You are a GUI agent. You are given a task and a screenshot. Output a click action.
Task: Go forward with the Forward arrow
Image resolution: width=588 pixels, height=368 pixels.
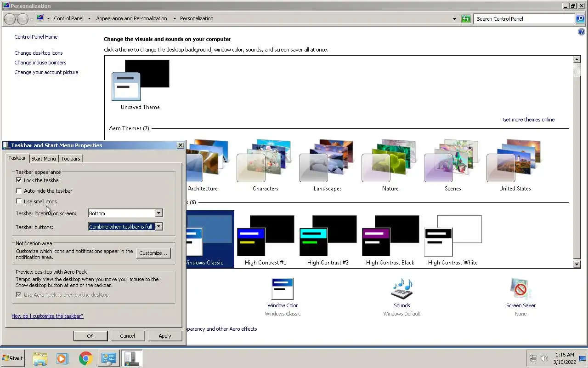[x=22, y=19]
